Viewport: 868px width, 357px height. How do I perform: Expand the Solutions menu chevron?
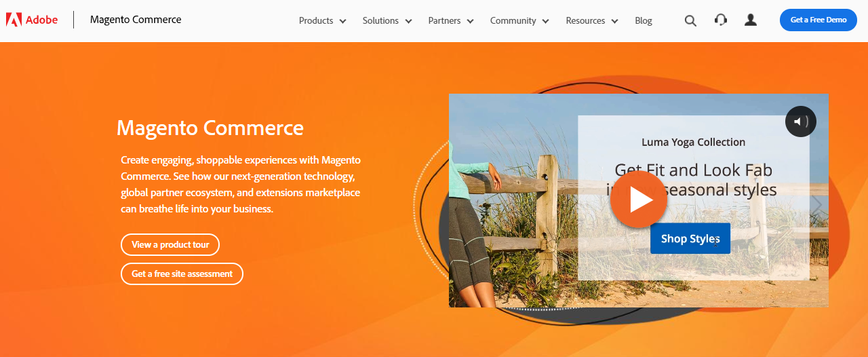pos(408,21)
